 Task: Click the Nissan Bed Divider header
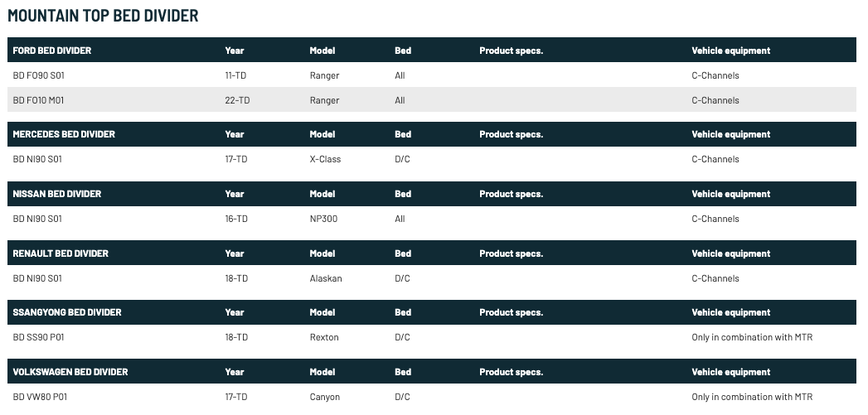click(57, 194)
